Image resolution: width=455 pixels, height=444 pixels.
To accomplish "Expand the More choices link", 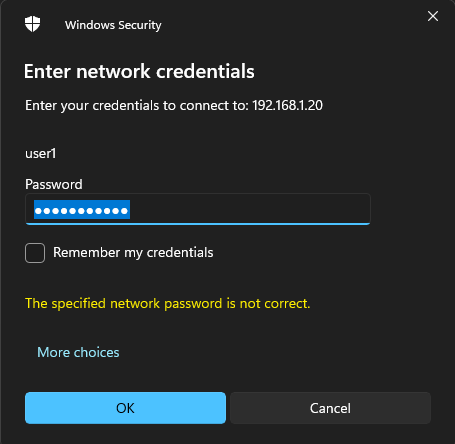I will coord(78,352).
